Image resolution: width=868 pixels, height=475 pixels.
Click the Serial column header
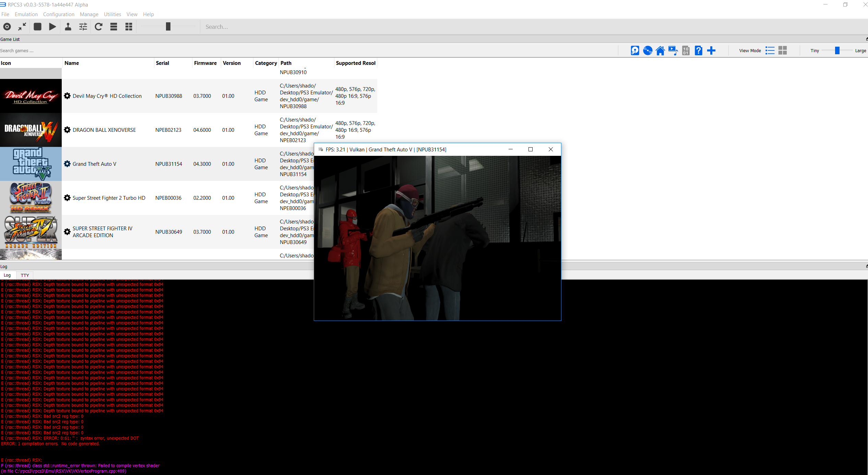[x=163, y=63]
